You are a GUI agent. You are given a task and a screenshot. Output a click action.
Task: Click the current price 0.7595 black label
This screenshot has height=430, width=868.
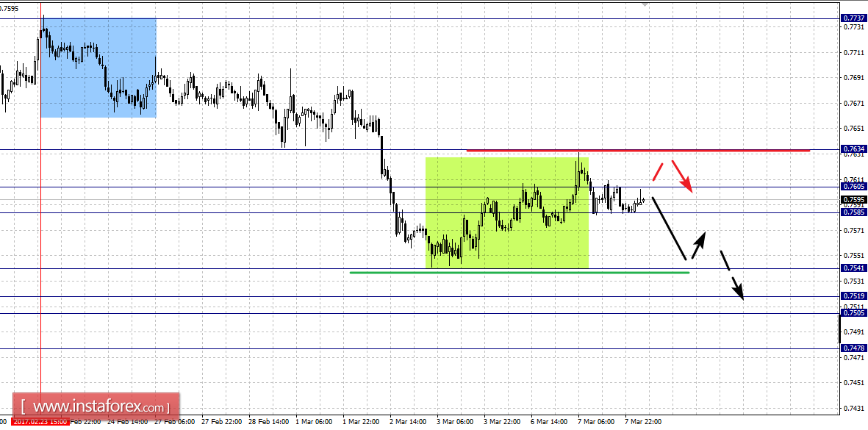click(x=854, y=200)
